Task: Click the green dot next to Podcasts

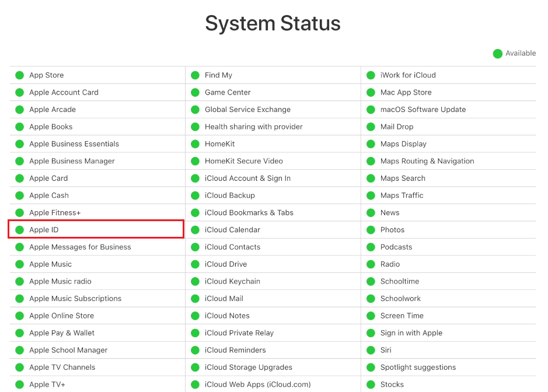Action: [x=371, y=247]
